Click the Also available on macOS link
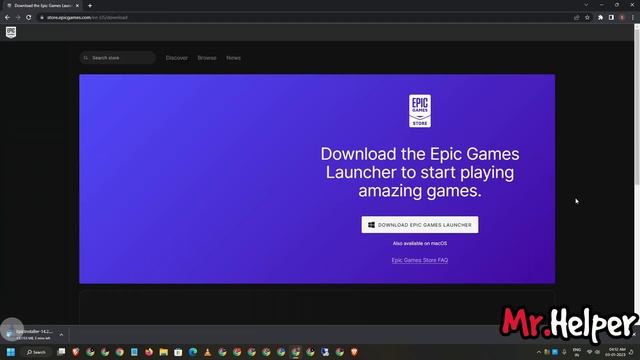The width and height of the screenshot is (640, 360). point(420,243)
